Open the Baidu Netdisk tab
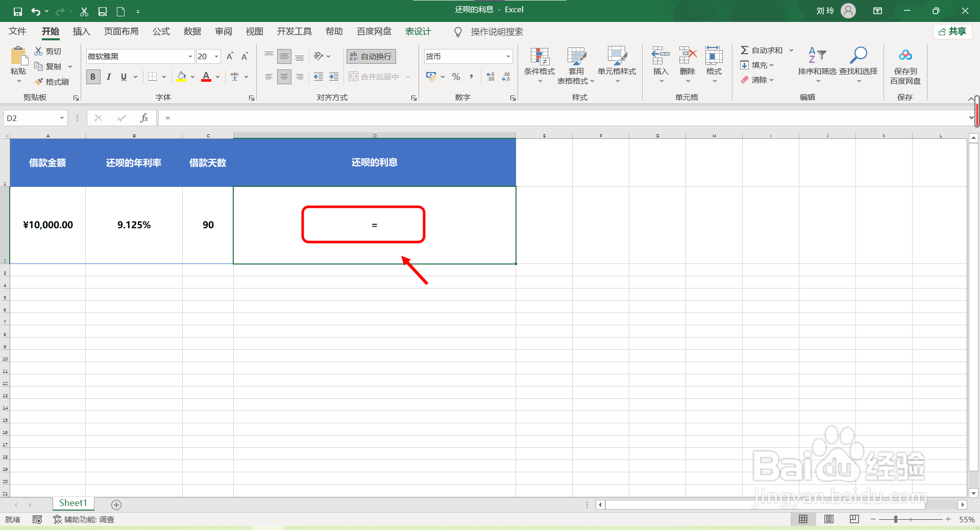This screenshot has height=530, width=980. point(374,32)
